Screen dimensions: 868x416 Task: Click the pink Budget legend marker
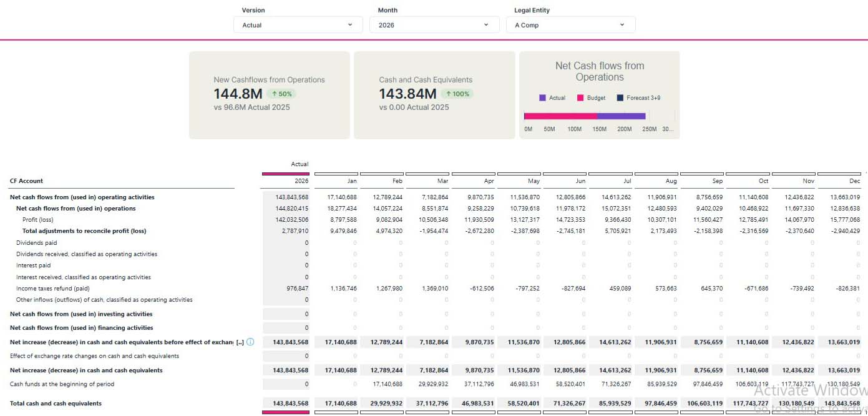tap(580, 98)
